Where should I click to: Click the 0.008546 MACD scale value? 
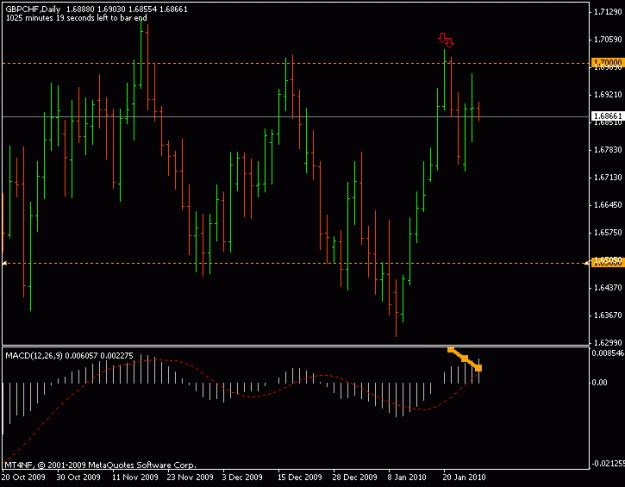(608, 353)
